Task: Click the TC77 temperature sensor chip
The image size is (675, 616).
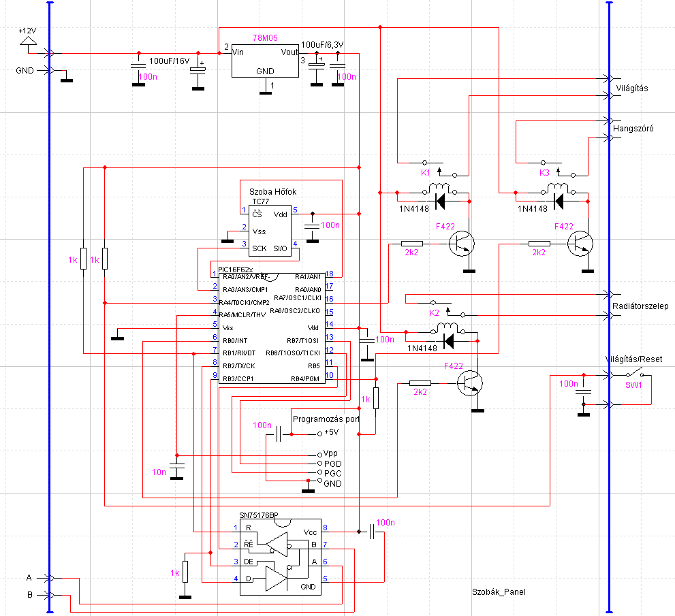Action: [270, 231]
